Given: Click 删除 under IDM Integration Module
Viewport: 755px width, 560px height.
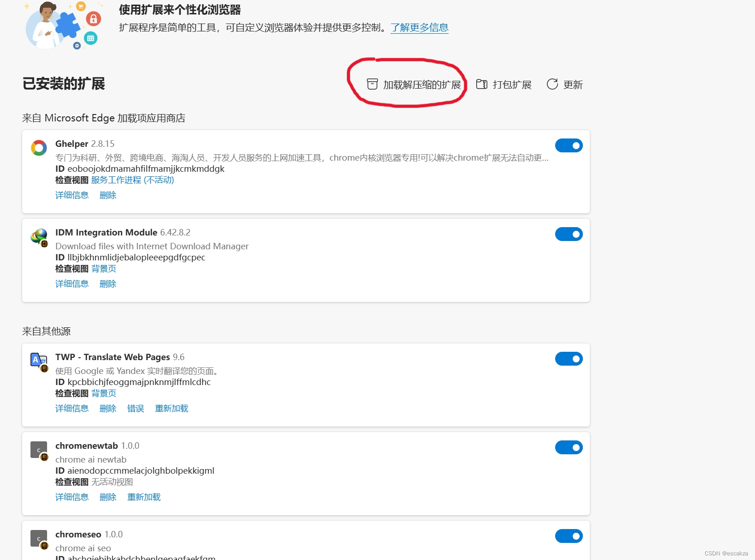Looking at the screenshot, I should [x=108, y=284].
